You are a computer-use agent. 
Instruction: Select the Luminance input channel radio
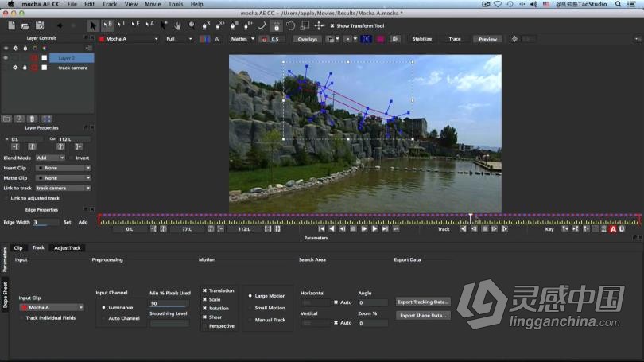point(103,307)
